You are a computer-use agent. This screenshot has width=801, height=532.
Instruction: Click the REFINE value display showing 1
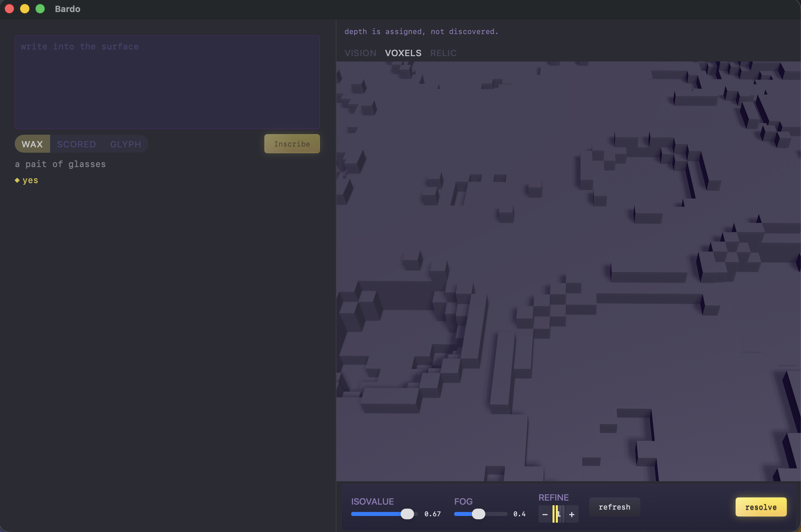click(x=558, y=514)
